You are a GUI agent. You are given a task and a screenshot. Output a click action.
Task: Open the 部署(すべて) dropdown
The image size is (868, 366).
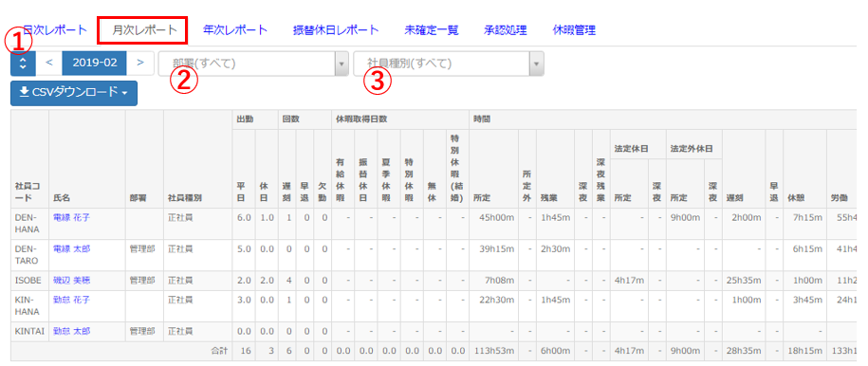253,64
